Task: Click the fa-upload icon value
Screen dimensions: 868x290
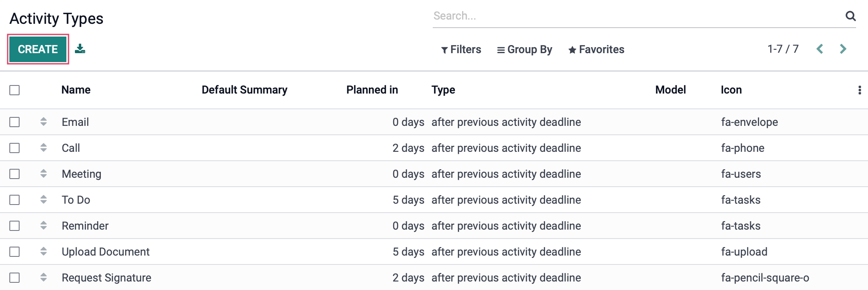Action: [x=745, y=252]
